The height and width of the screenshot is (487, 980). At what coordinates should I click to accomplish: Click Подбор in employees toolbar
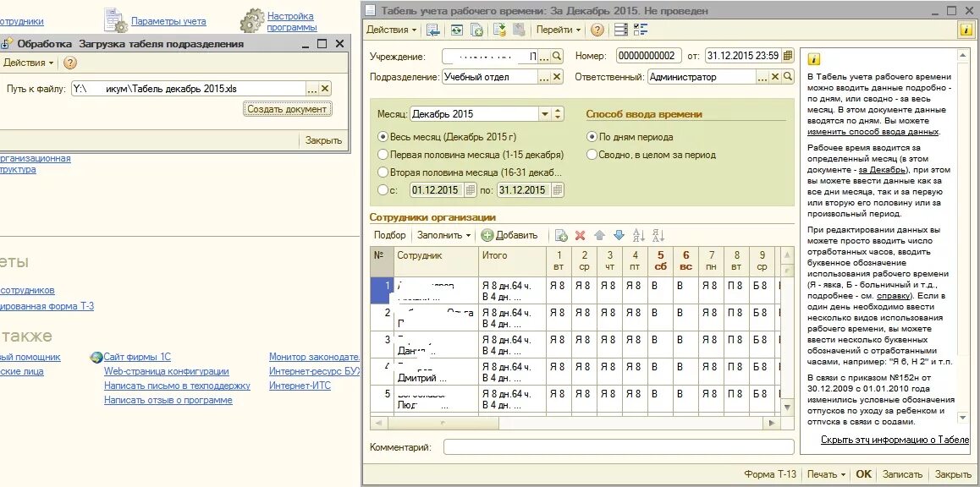click(389, 235)
